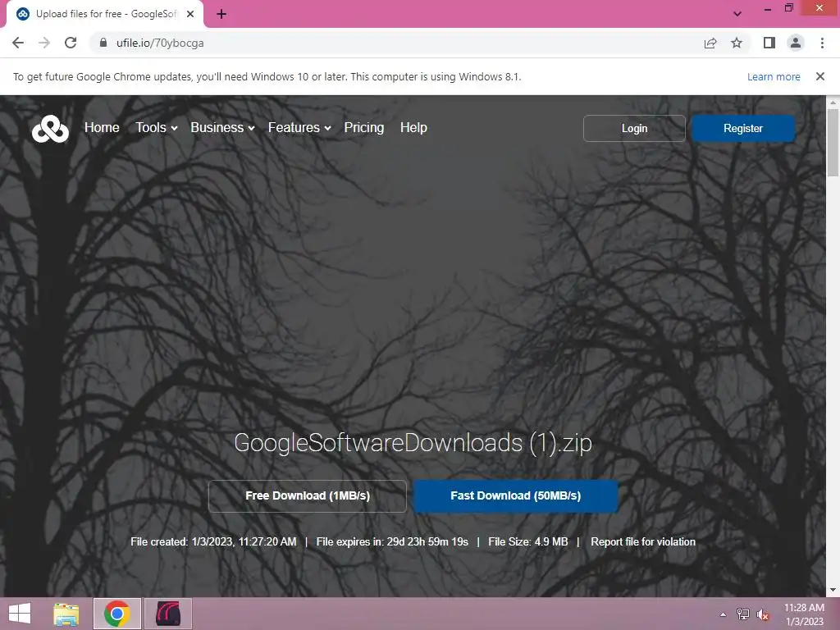Open the browser side panel icon
This screenshot has width=840, height=630.
coord(769,43)
